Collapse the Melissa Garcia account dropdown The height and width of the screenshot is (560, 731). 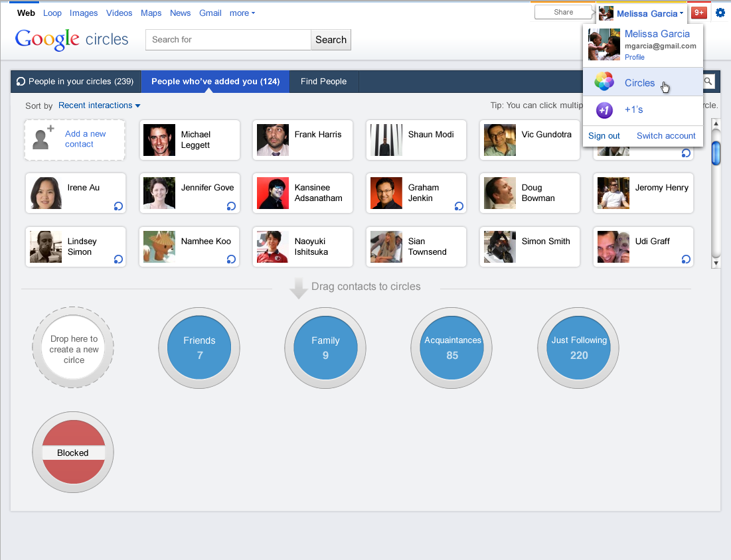[x=649, y=13]
